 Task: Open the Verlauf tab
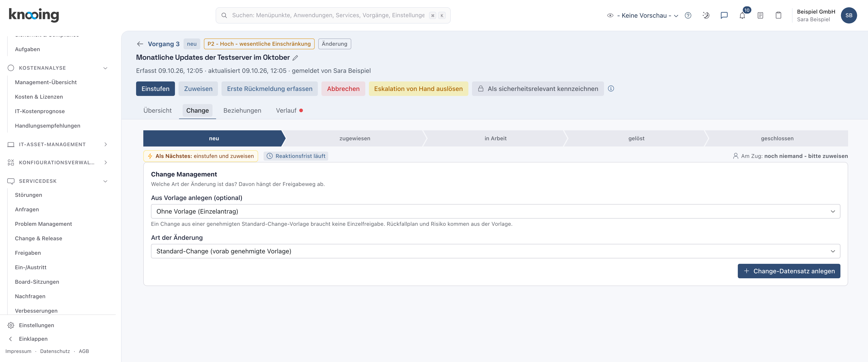[x=289, y=111]
